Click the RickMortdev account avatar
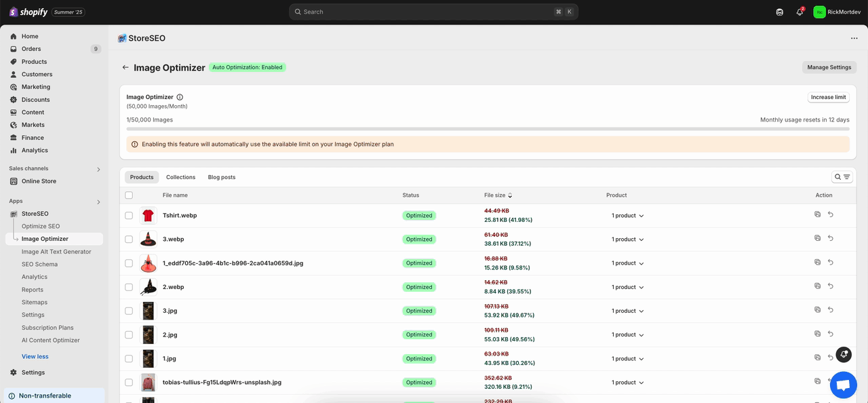 [x=819, y=12]
